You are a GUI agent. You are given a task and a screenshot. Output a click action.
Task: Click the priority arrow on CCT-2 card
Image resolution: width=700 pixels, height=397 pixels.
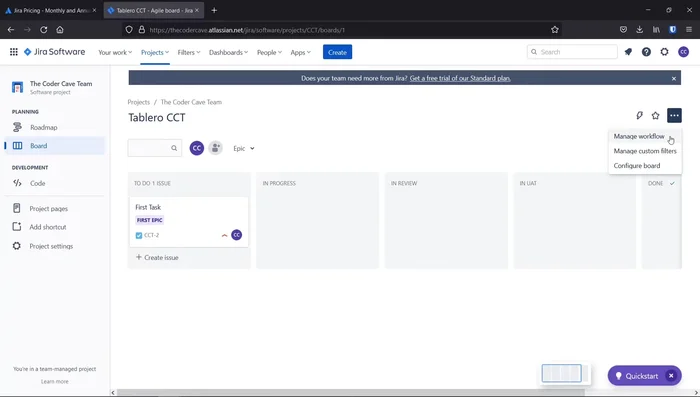[x=225, y=235]
